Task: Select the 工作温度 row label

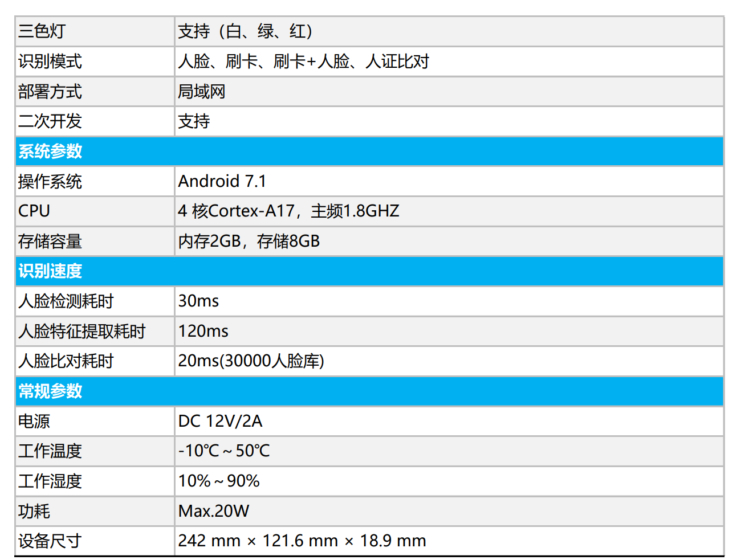Action: tap(50, 451)
